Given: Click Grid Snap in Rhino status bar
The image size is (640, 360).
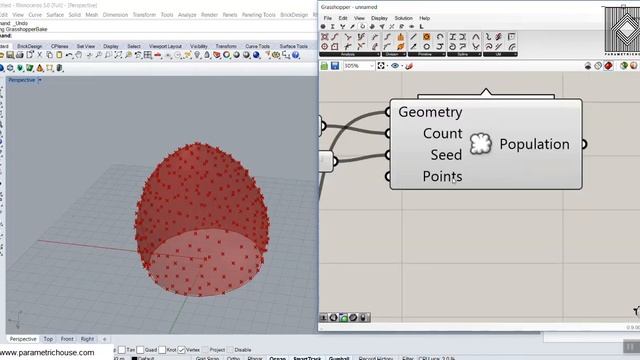Looking at the screenshot, I should coord(207,358).
